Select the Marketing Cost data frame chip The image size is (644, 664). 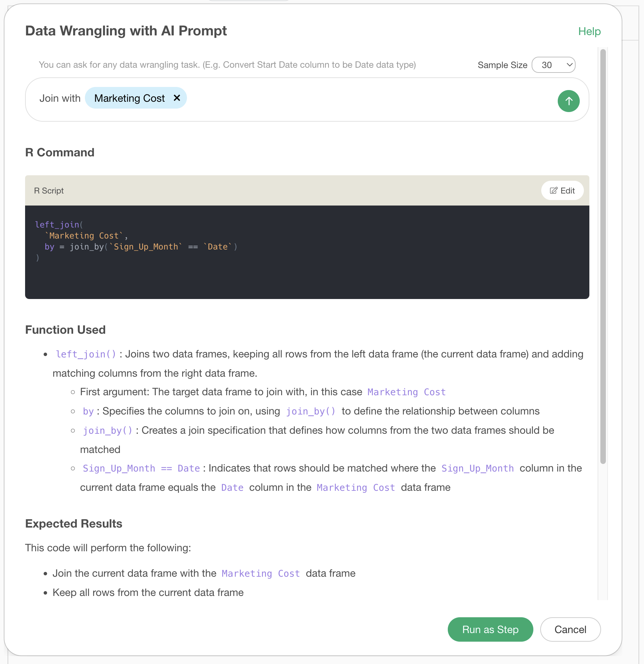(130, 98)
